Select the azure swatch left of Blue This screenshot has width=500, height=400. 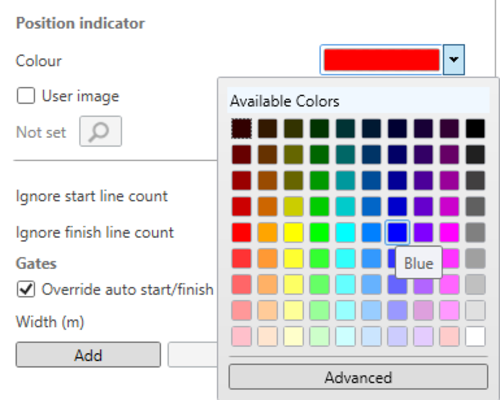[x=371, y=232]
